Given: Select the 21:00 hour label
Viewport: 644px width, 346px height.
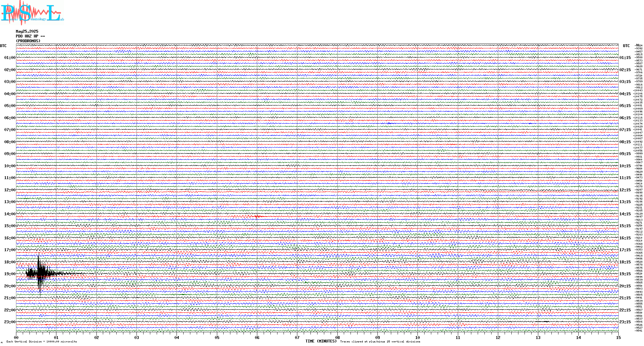Looking at the screenshot, I should point(10,298).
